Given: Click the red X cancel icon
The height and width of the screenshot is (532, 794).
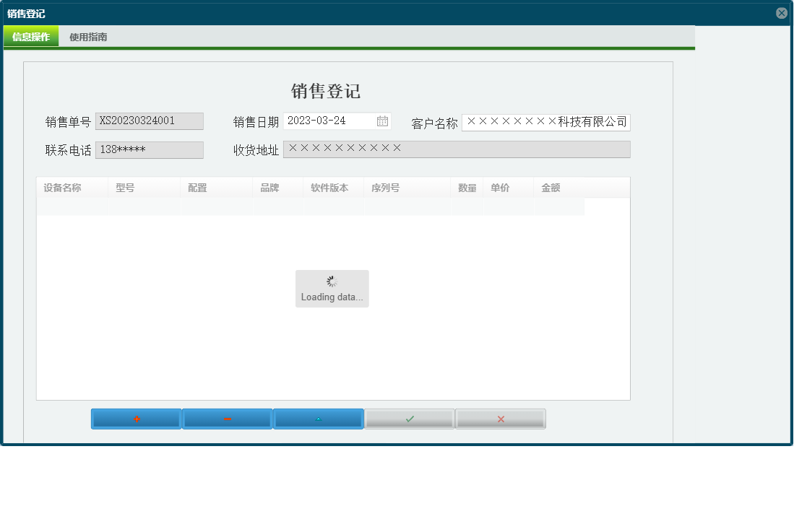Looking at the screenshot, I should [500, 418].
